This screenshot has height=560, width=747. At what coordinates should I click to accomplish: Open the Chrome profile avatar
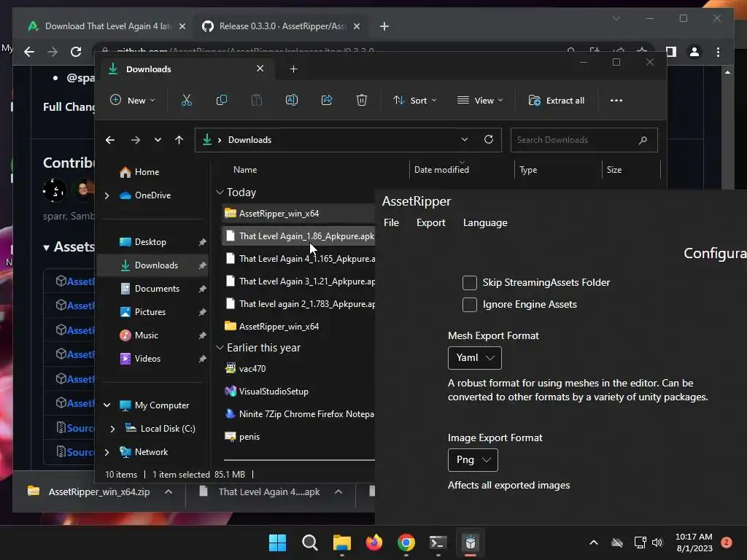point(694,52)
